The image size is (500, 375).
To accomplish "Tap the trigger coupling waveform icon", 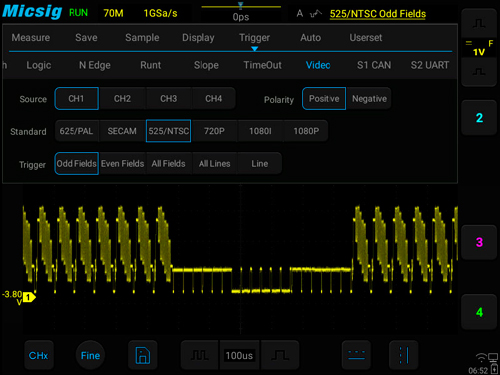I will (x=316, y=14).
